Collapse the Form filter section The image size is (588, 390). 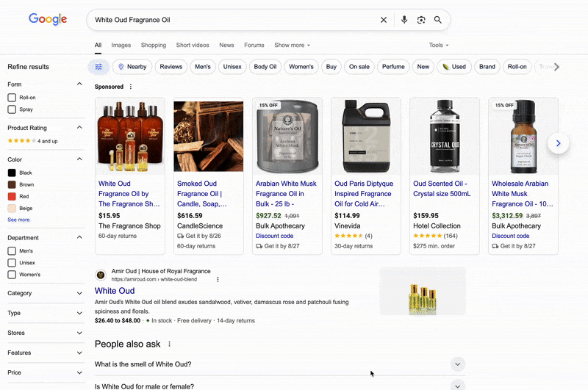click(x=79, y=84)
